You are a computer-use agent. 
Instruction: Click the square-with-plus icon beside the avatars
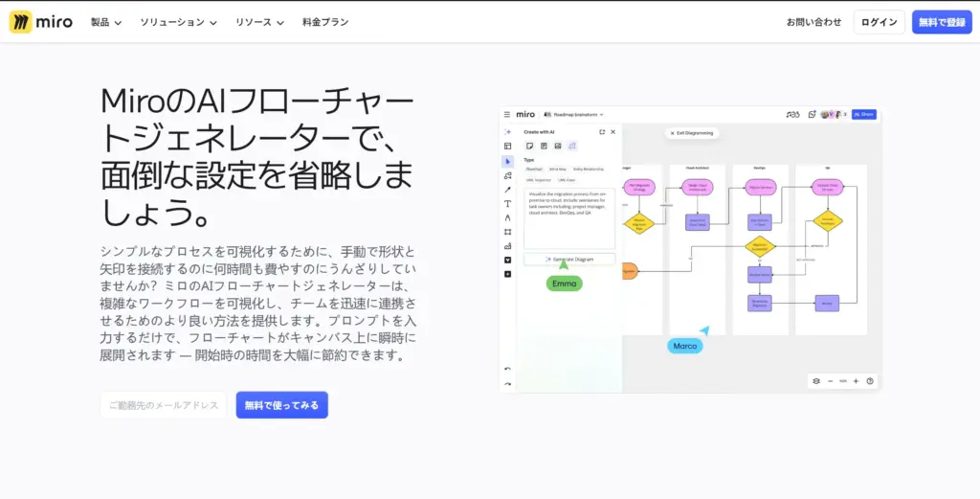coord(812,114)
